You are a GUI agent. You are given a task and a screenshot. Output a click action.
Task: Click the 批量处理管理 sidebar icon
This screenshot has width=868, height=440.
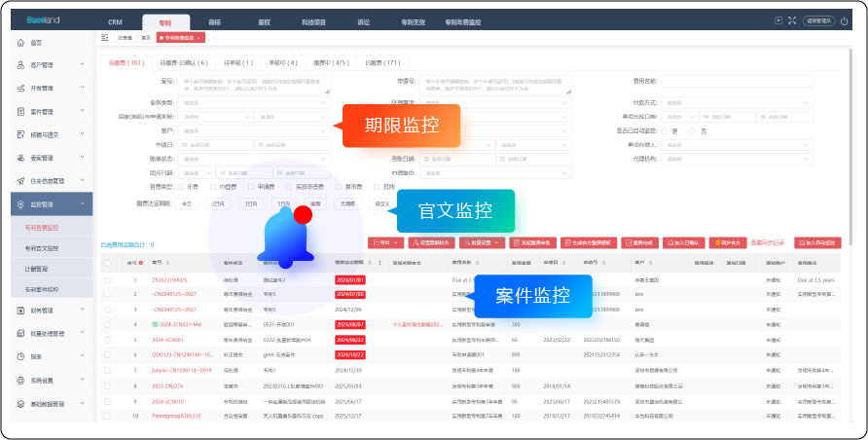point(21,334)
